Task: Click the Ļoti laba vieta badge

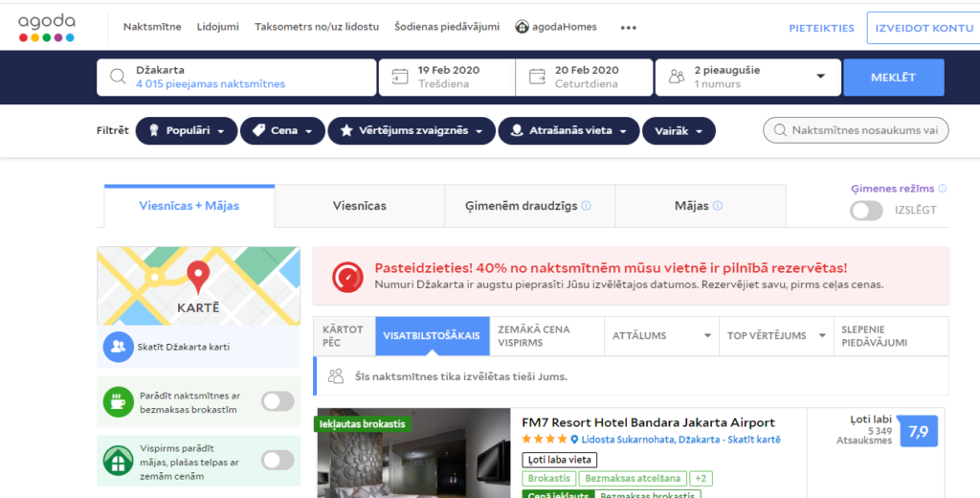Action: tap(559, 460)
